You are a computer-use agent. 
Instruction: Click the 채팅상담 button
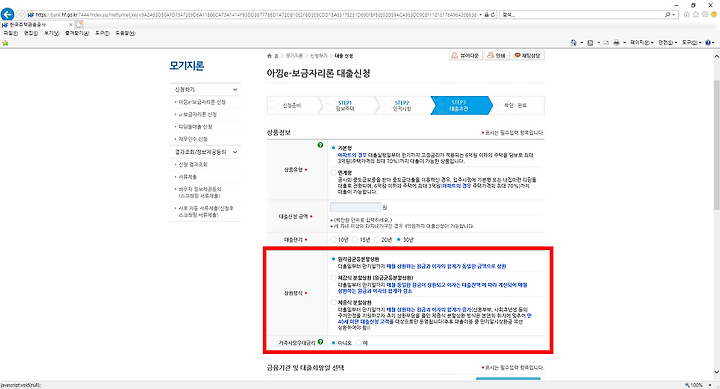pos(528,56)
